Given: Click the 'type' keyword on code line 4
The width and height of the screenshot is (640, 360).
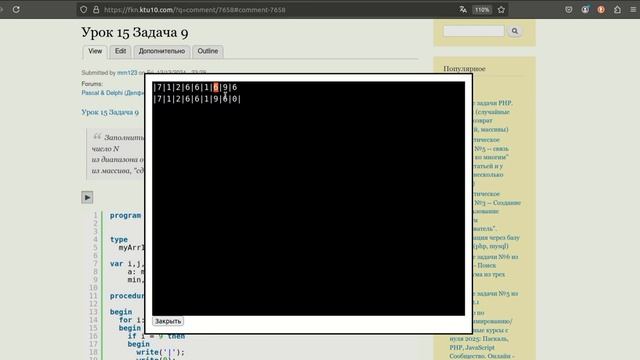Looking at the screenshot, I should click(119, 240).
